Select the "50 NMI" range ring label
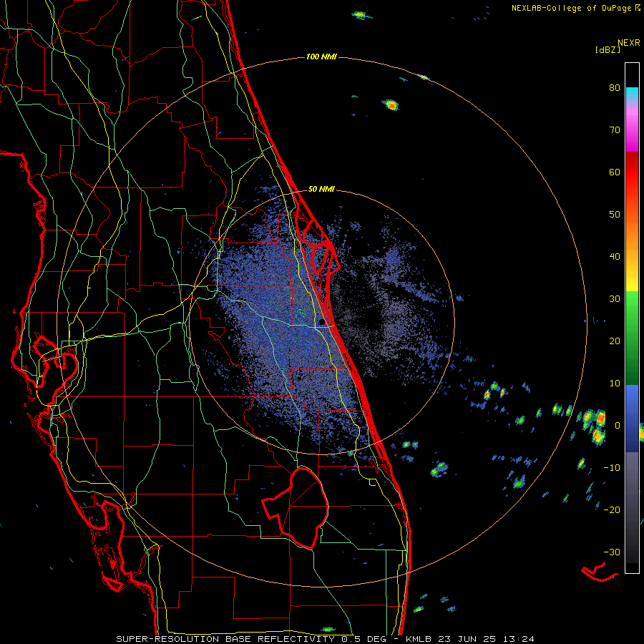The image size is (644, 644). point(321,190)
